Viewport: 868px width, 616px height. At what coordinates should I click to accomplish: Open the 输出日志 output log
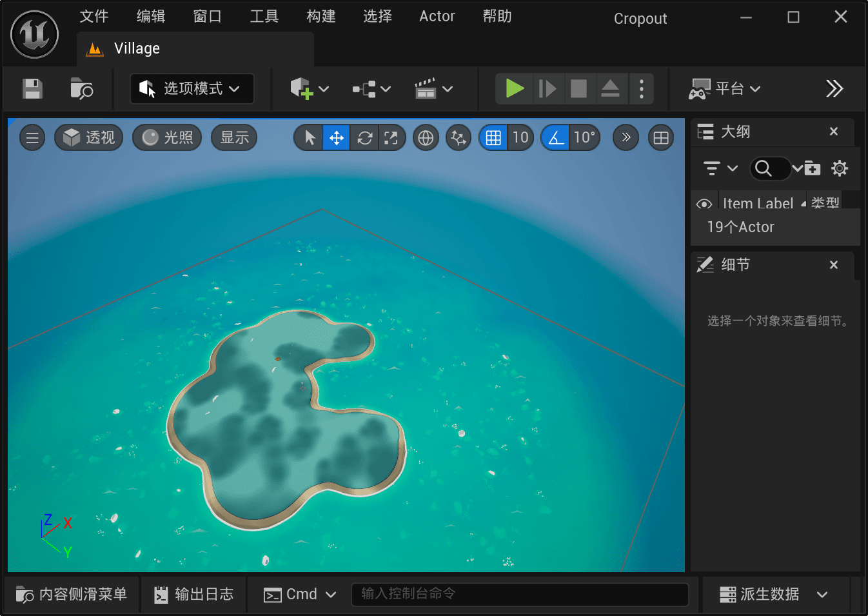click(194, 594)
